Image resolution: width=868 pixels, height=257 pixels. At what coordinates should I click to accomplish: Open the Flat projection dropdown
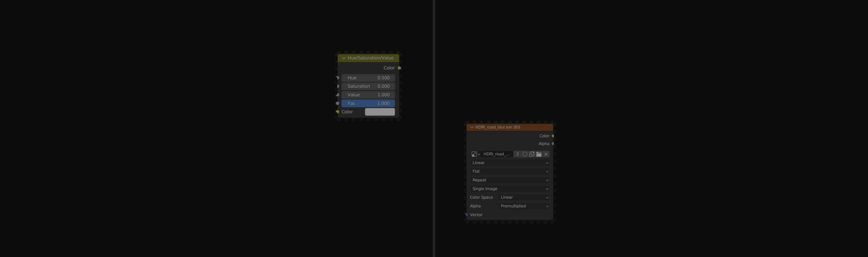click(509, 171)
